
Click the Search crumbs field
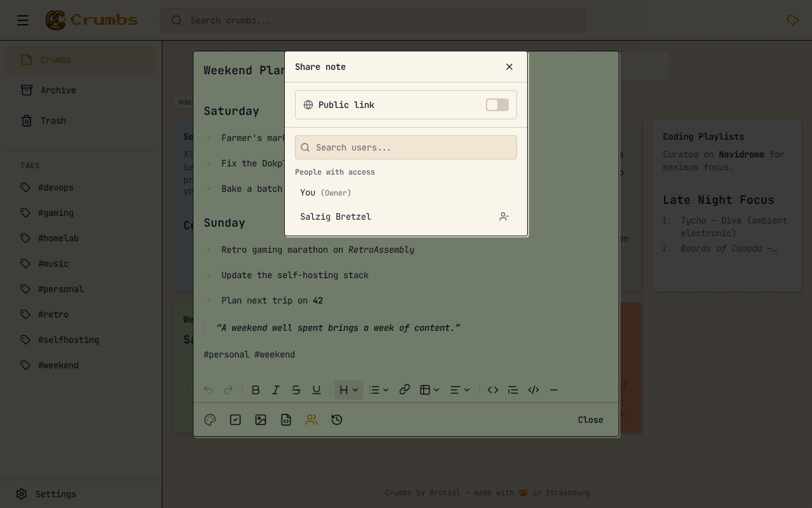[373, 20]
